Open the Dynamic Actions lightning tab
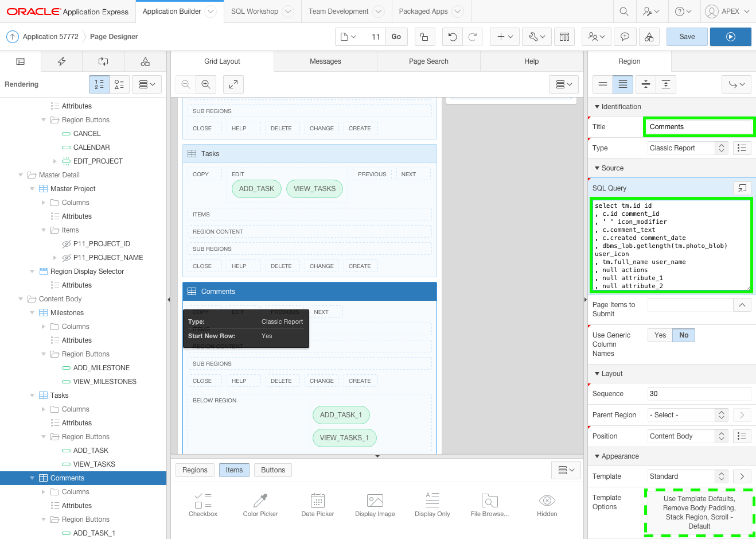This screenshot has width=756, height=539. click(x=61, y=61)
